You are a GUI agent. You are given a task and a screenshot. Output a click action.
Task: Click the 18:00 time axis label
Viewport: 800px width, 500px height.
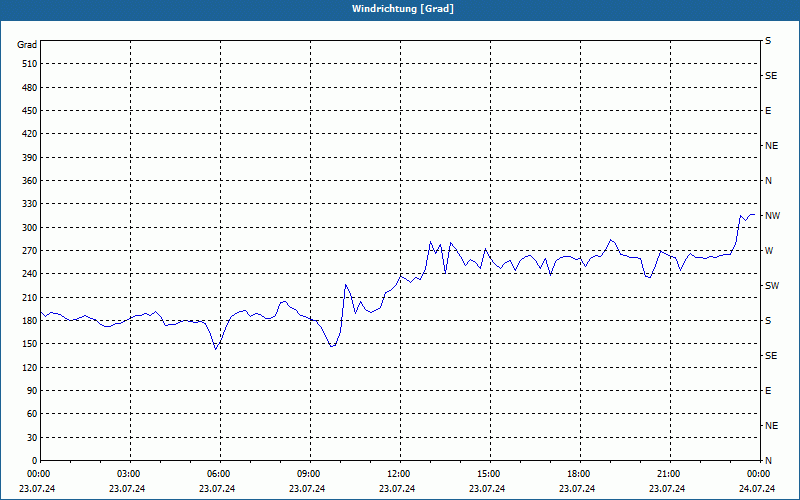[579, 474]
